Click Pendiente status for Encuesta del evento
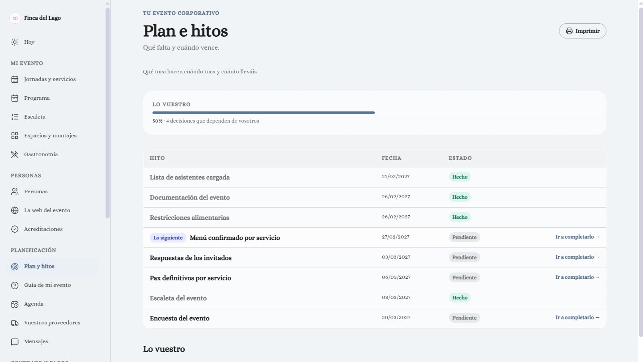This screenshot has width=644, height=362. (464, 318)
